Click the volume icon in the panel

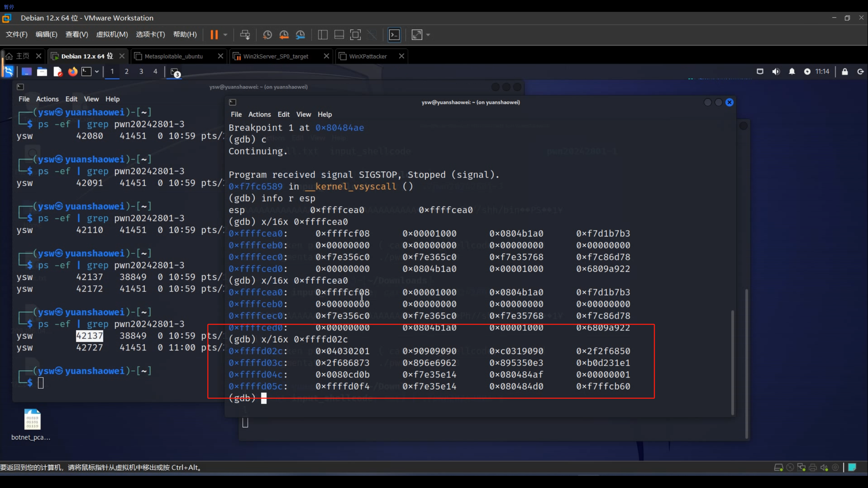click(776, 72)
